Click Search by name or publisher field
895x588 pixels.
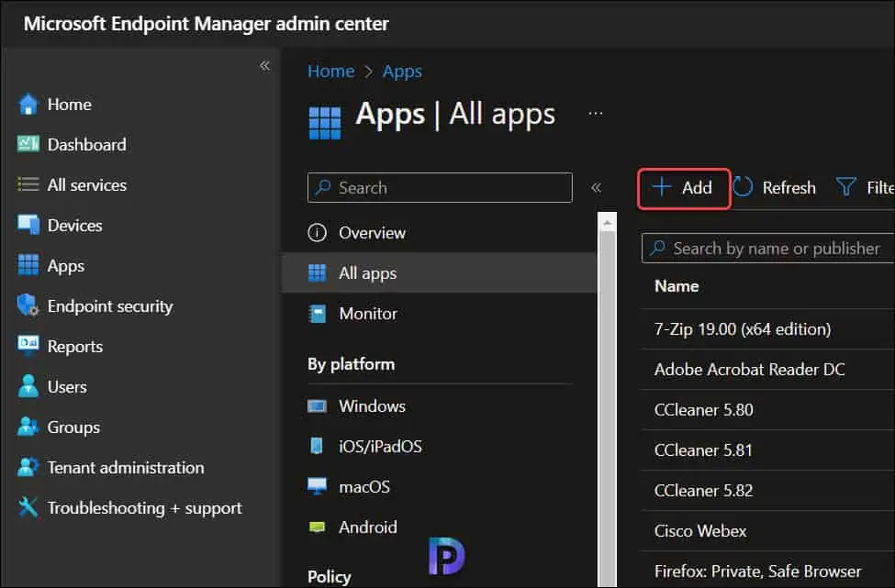[x=768, y=248]
